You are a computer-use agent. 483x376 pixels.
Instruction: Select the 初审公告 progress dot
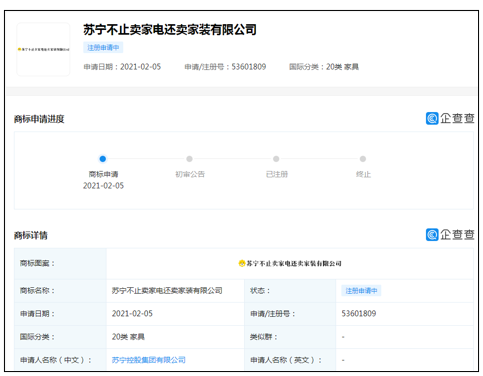(189, 159)
